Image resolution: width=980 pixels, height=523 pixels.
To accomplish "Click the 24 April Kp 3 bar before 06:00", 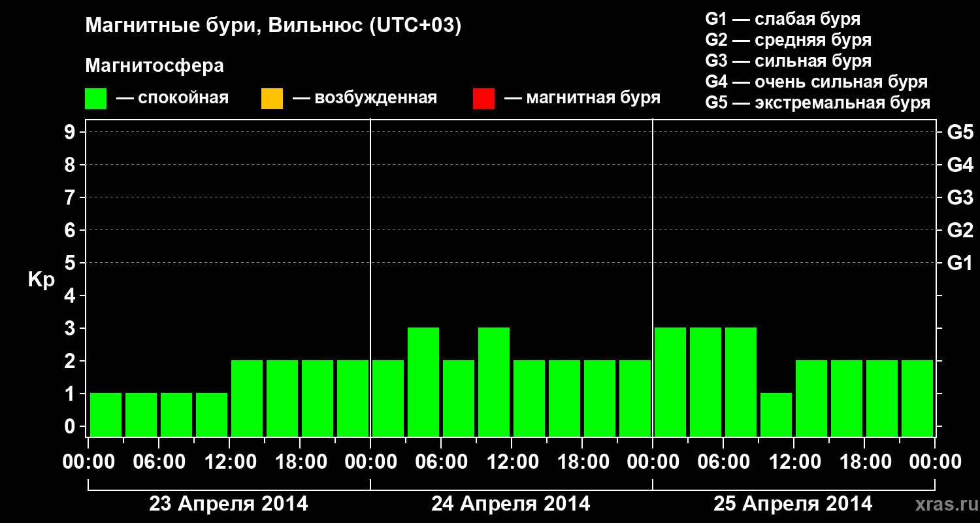I will pyautogui.click(x=423, y=382).
